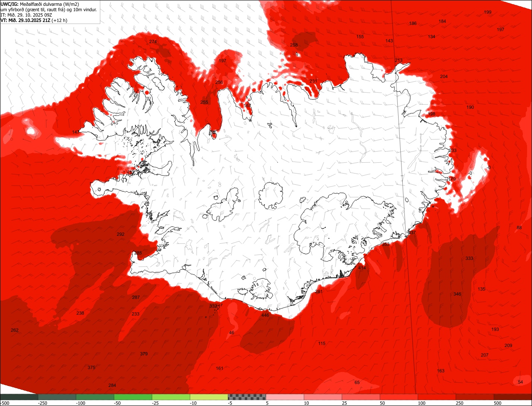Image resolution: width=532 pixels, height=406 pixels.
Task: Click the map value 143
Action: click(389, 41)
